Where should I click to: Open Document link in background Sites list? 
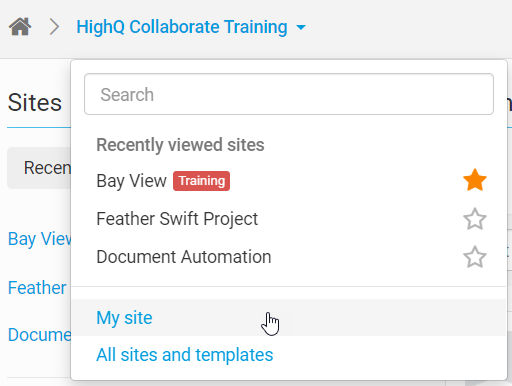coord(39,335)
